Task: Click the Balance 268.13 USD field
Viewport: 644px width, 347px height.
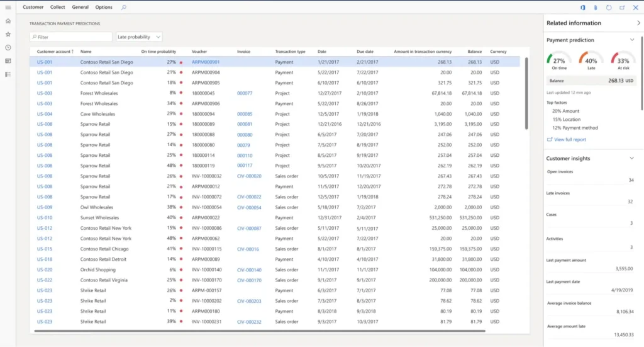Action: pyautogui.click(x=591, y=81)
